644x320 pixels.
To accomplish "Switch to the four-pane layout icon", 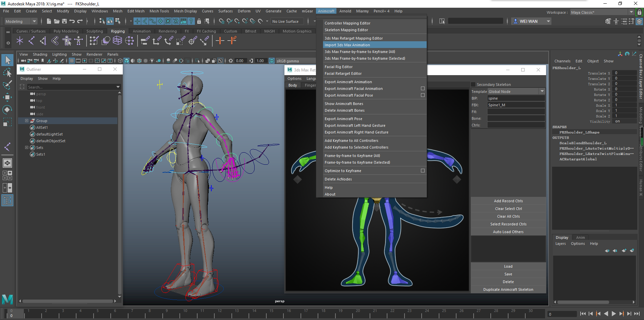I will click(7, 175).
